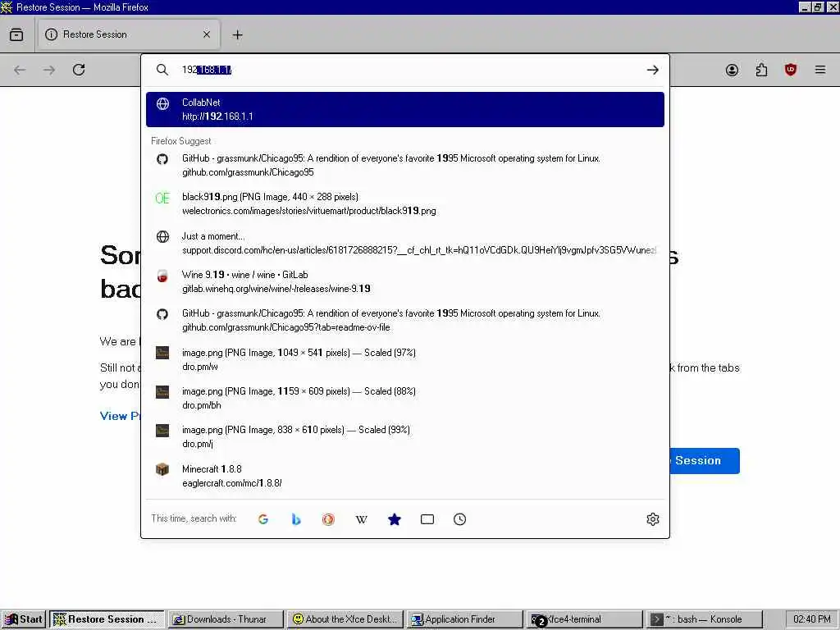The width and height of the screenshot is (840, 630).
Task: Reload the current page
Action: pyautogui.click(x=79, y=70)
